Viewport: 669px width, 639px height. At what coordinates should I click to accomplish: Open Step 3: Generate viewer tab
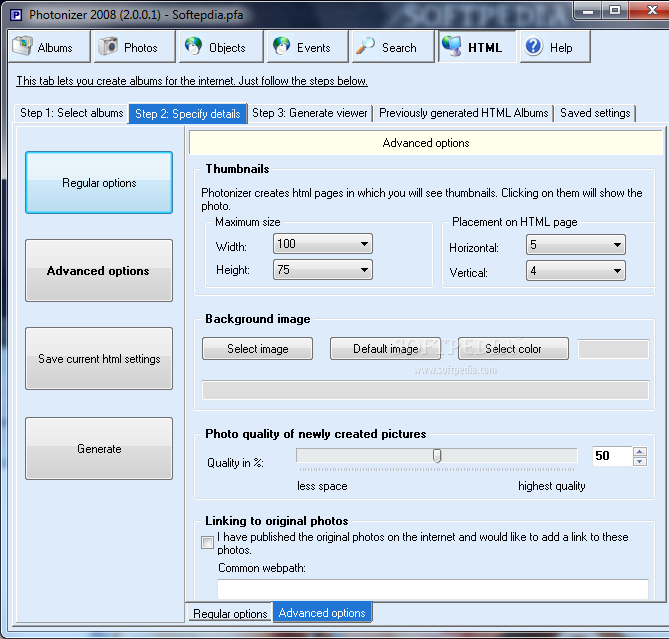click(310, 113)
